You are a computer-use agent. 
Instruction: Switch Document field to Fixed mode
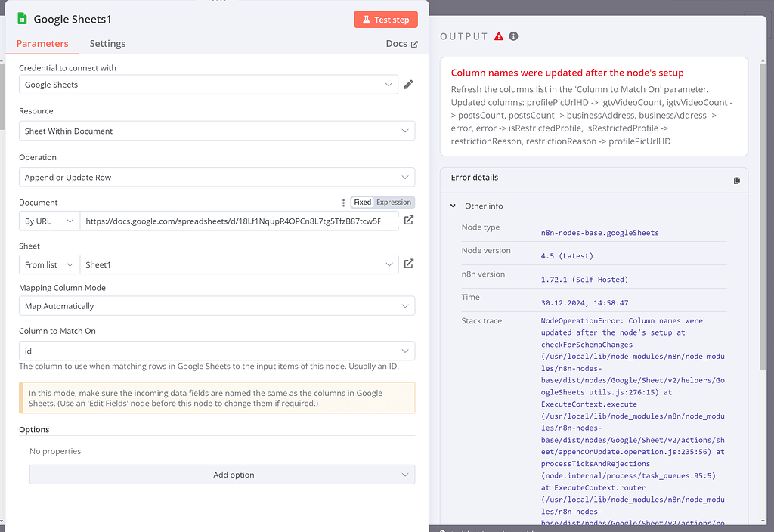tap(362, 203)
